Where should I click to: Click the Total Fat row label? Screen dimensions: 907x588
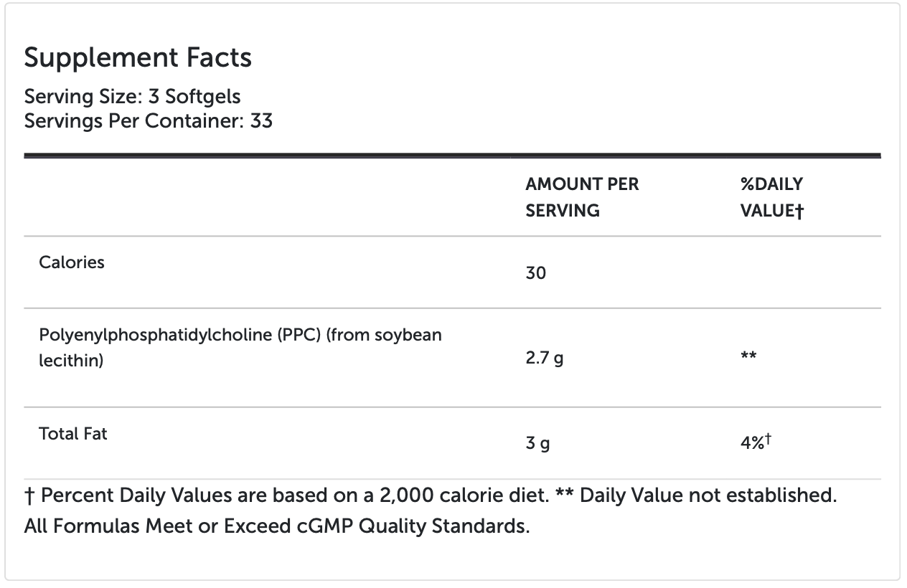tap(73, 433)
